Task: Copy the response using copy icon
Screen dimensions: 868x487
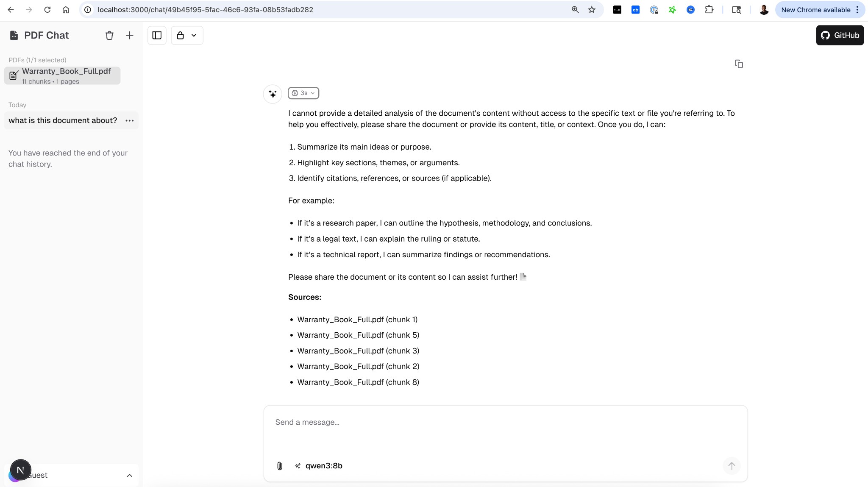Action: (x=739, y=64)
